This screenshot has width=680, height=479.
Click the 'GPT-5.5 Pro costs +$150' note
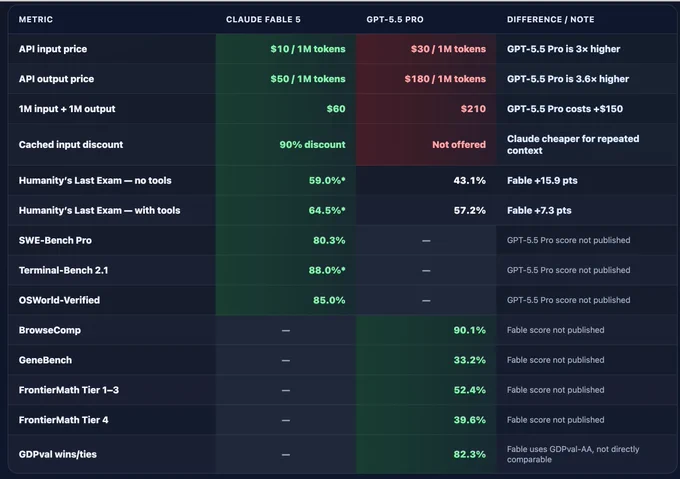tap(565, 109)
